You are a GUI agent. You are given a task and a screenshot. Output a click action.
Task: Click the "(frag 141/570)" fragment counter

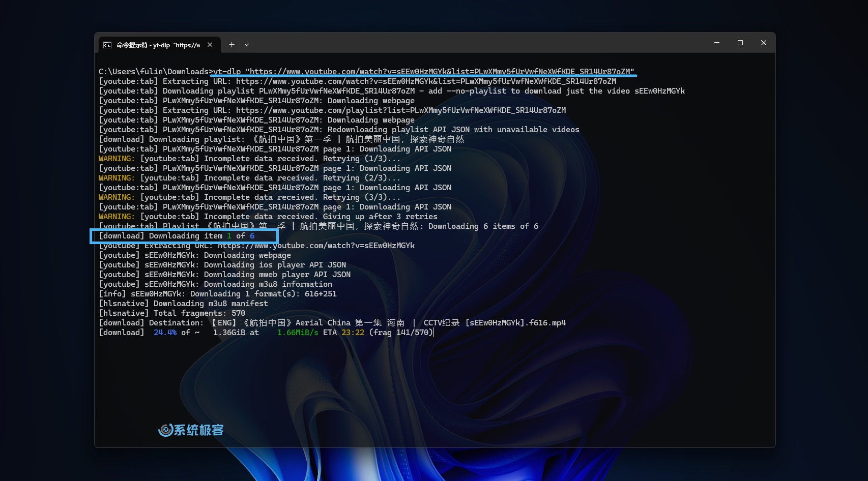(401, 333)
